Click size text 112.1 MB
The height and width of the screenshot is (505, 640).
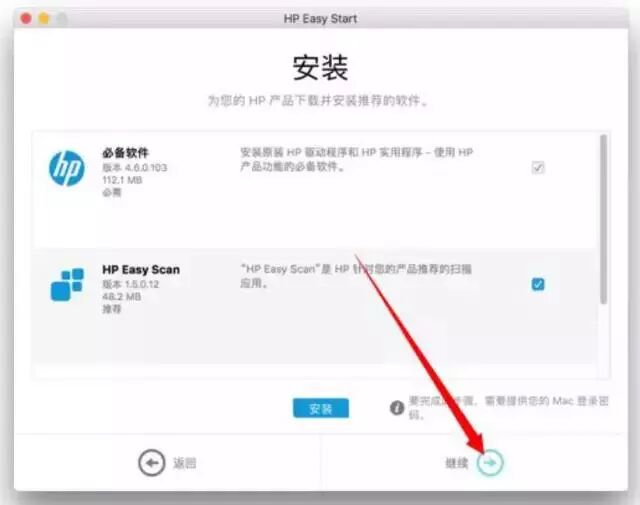[122, 180]
